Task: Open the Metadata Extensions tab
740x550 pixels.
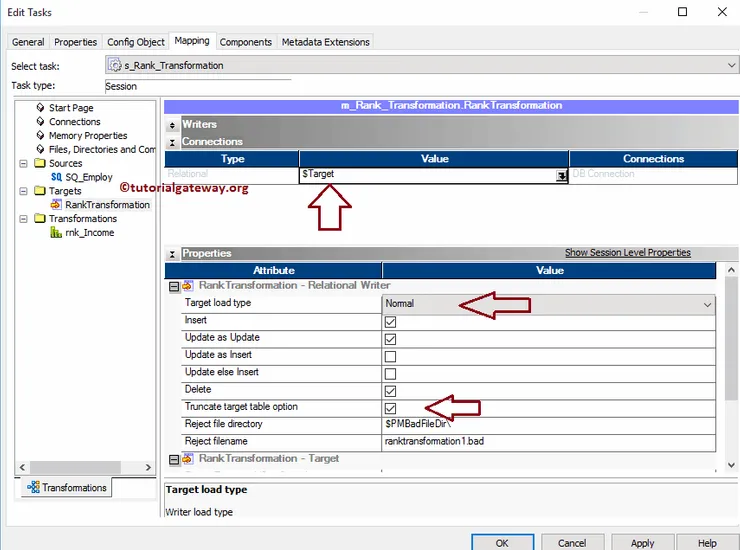Action: coord(325,42)
